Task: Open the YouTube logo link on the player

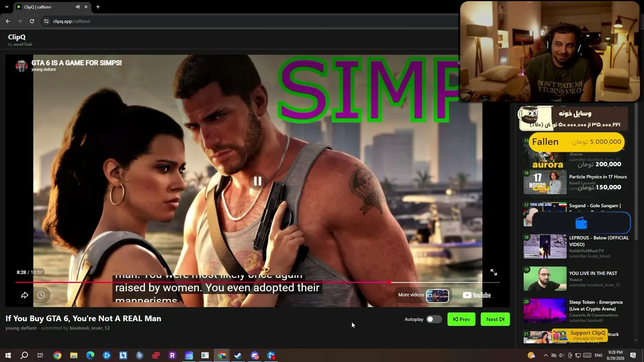Action: [476, 295]
